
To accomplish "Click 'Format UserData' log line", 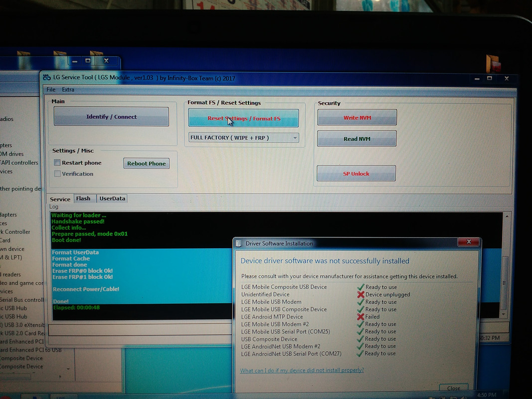I will click(x=75, y=252).
